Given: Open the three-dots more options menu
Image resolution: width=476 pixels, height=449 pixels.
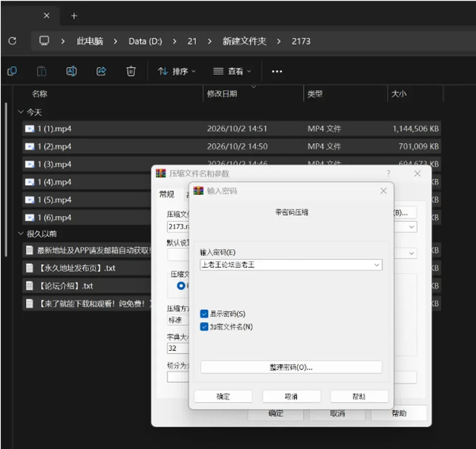Looking at the screenshot, I should coord(277,71).
